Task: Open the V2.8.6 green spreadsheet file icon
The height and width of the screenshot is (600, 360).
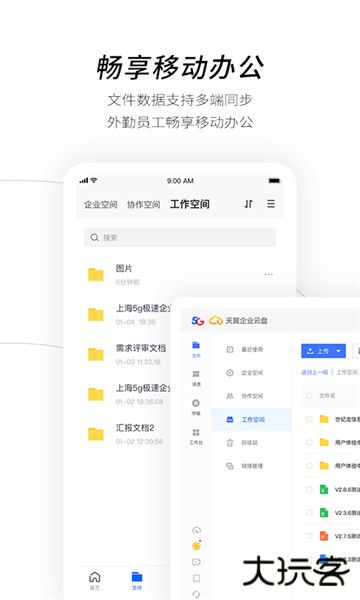Action: click(x=324, y=489)
